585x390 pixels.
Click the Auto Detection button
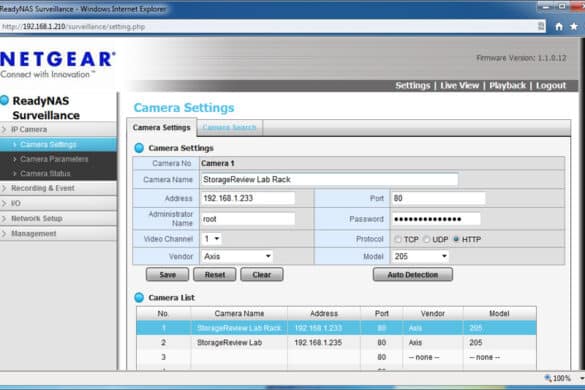pos(413,275)
